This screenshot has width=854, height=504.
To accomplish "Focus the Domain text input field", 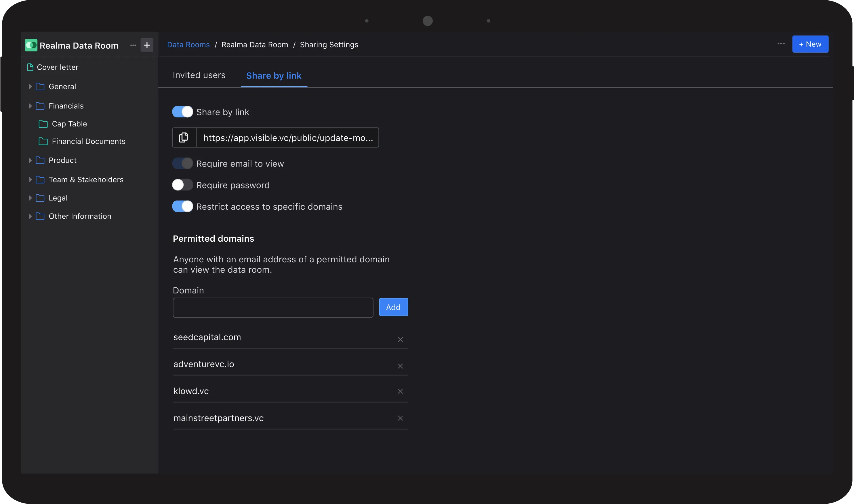I will click(273, 308).
